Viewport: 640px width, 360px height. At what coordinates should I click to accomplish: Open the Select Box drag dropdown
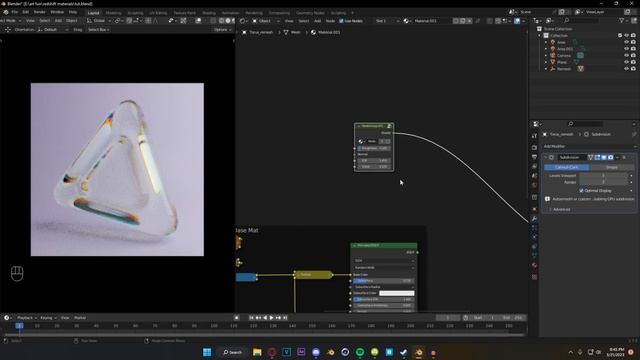point(98,30)
